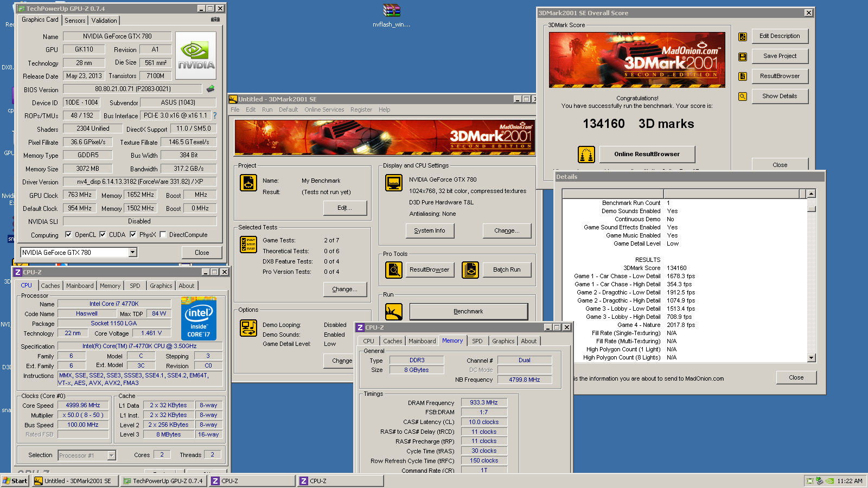Open the Mainboard tab in left CPU-Z window
868x488 pixels.
[x=80, y=286]
